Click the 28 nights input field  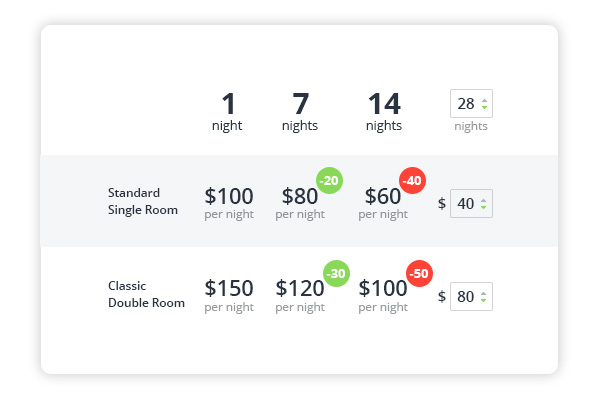[x=466, y=104]
